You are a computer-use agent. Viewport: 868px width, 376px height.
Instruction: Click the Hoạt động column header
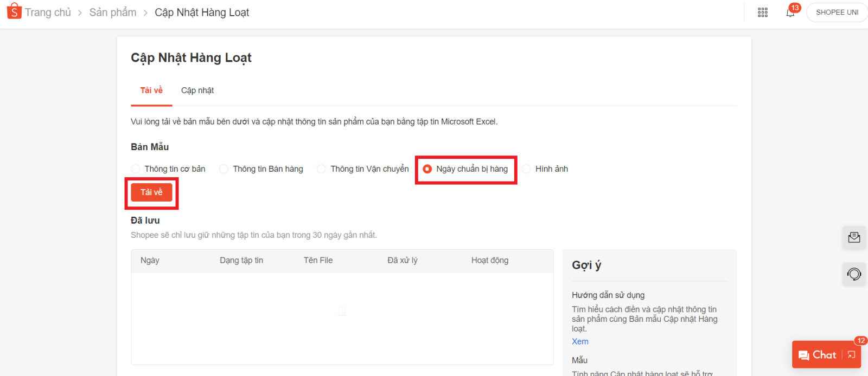pyautogui.click(x=490, y=261)
